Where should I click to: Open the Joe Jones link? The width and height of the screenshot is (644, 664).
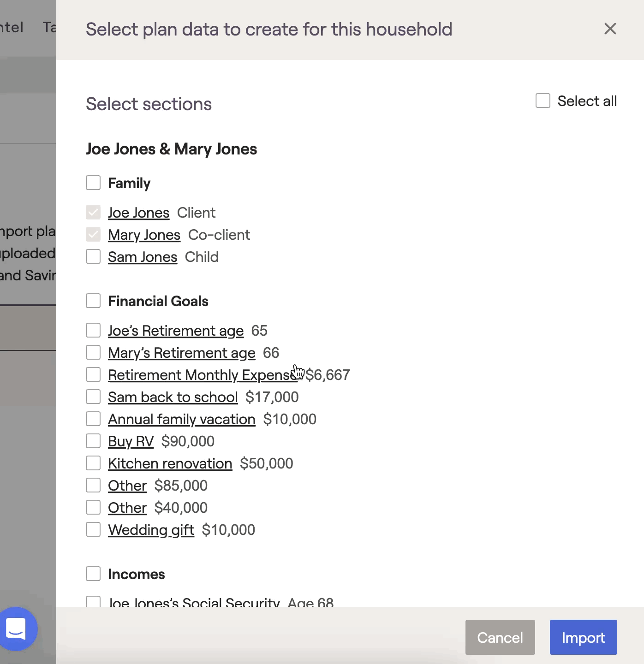[138, 213]
